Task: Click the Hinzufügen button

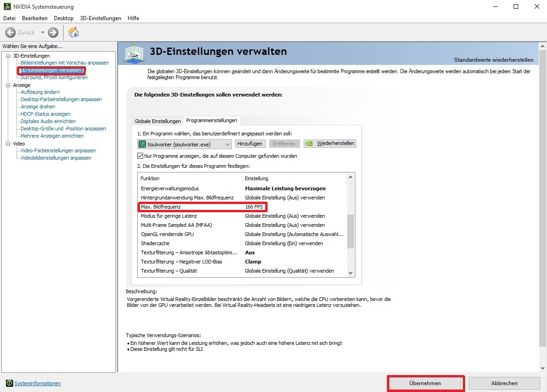Action: (250, 144)
